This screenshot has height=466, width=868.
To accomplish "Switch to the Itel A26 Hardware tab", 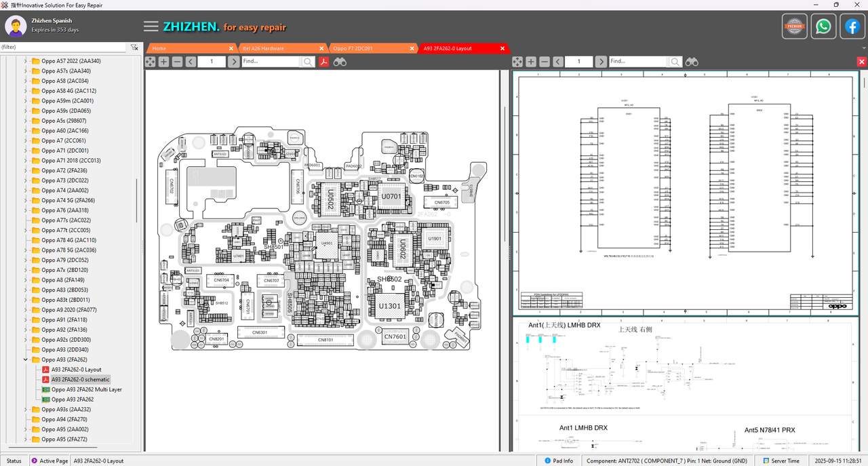I will click(x=263, y=48).
